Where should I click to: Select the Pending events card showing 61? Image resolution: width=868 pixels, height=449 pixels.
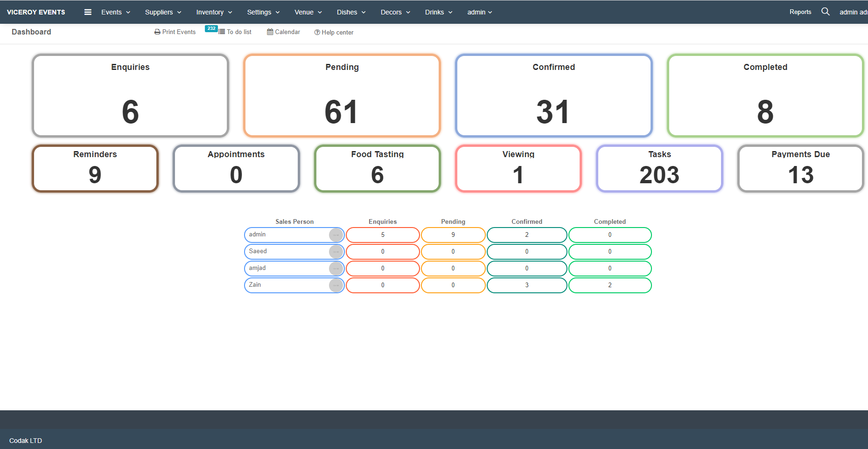[x=342, y=95]
